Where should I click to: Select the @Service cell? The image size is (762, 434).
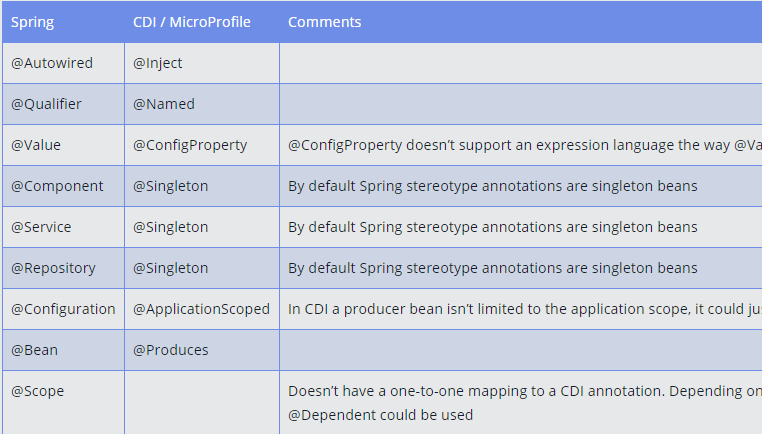coord(64,227)
